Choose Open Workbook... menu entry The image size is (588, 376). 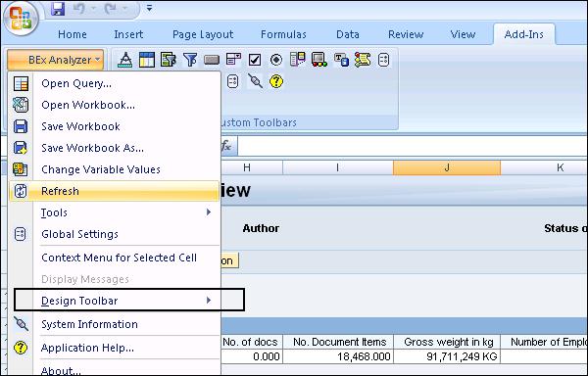114,105
